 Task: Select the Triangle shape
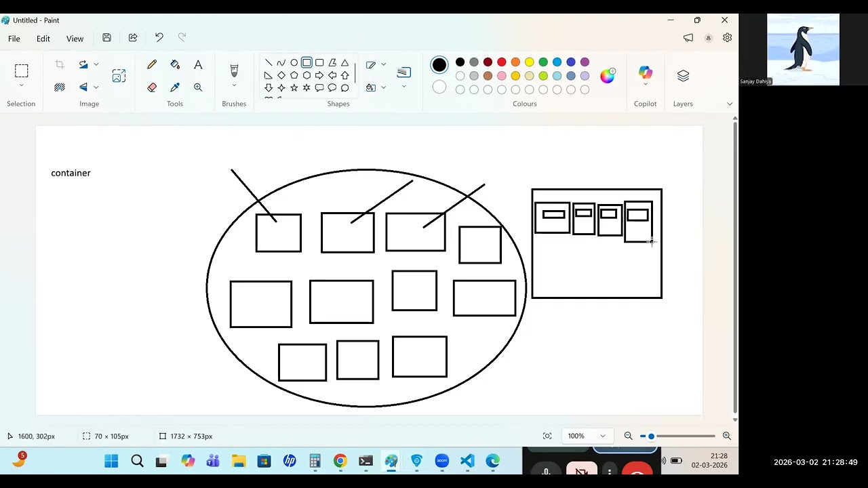[344, 62]
